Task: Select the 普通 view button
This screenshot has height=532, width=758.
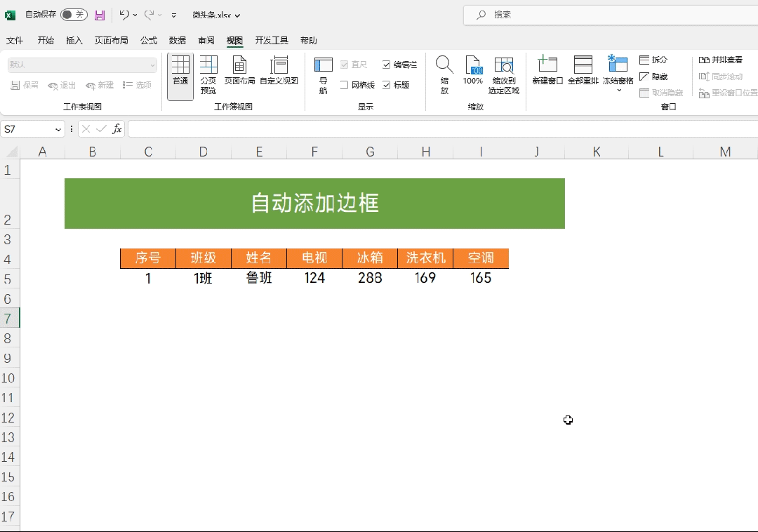Action: (180, 77)
